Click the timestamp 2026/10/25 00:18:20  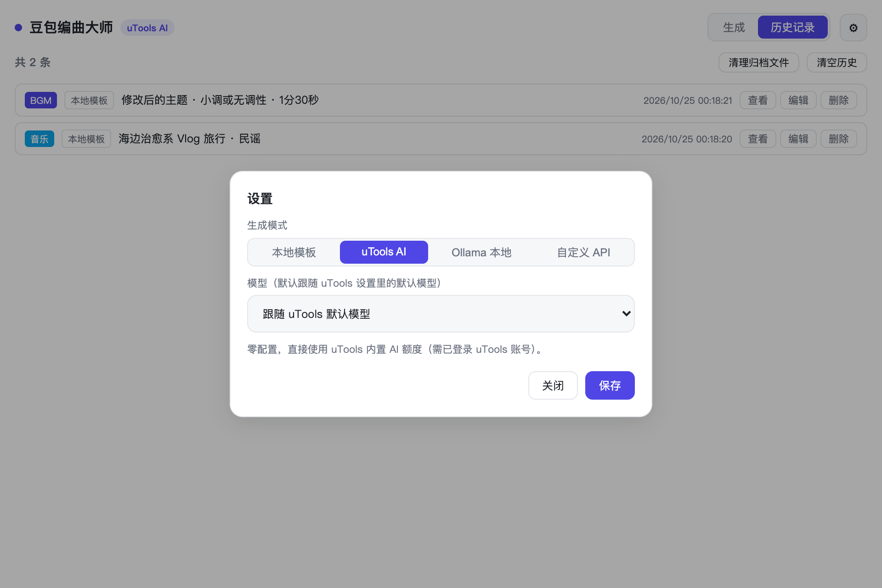pos(687,139)
